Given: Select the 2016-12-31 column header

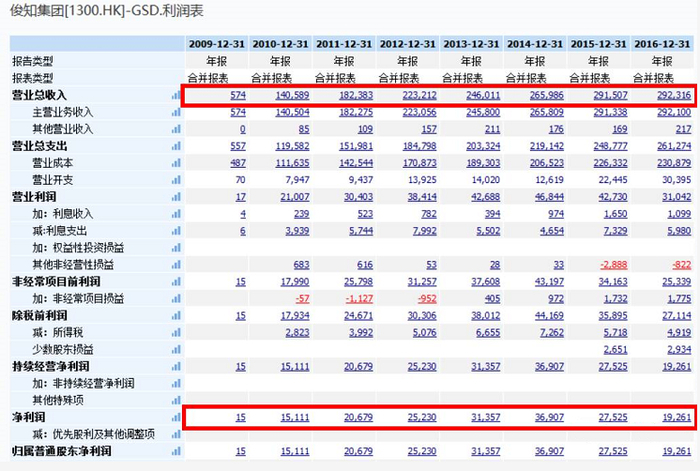Looking at the screenshot, I should [x=662, y=44].
